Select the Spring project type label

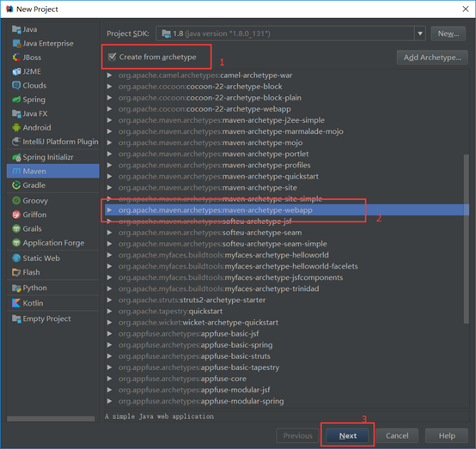(x=34, y=100)
